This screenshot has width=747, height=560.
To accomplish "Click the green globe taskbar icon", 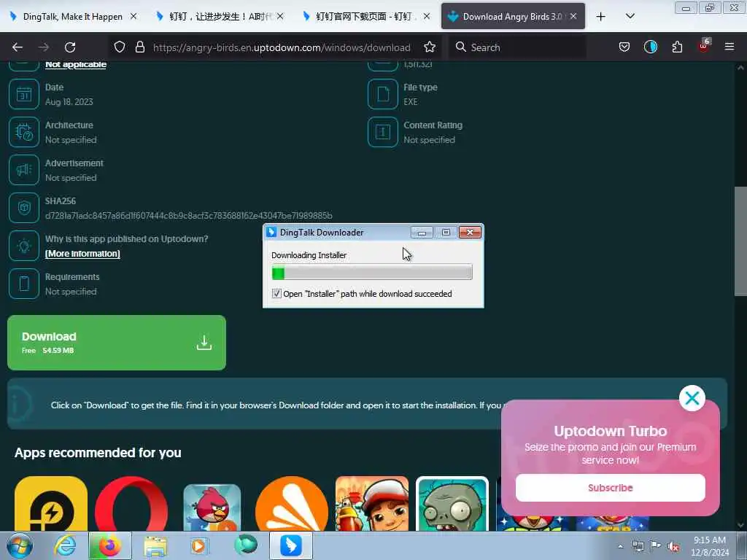I will pos(246,545).
